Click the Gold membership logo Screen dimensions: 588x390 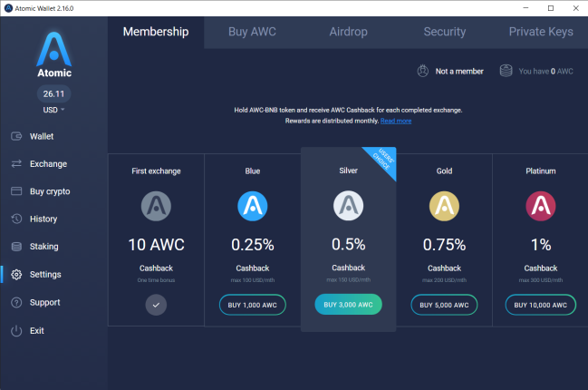444,206
